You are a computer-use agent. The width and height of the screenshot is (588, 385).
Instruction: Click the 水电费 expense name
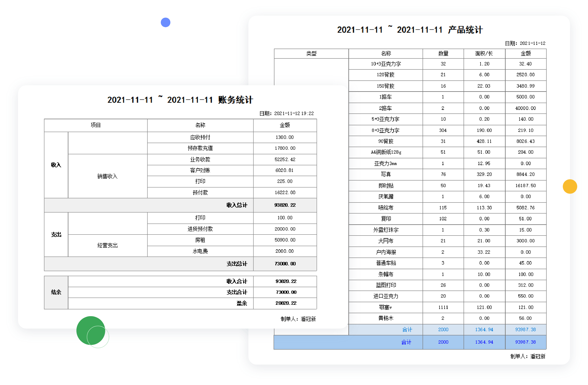click(x=200, y=251)
